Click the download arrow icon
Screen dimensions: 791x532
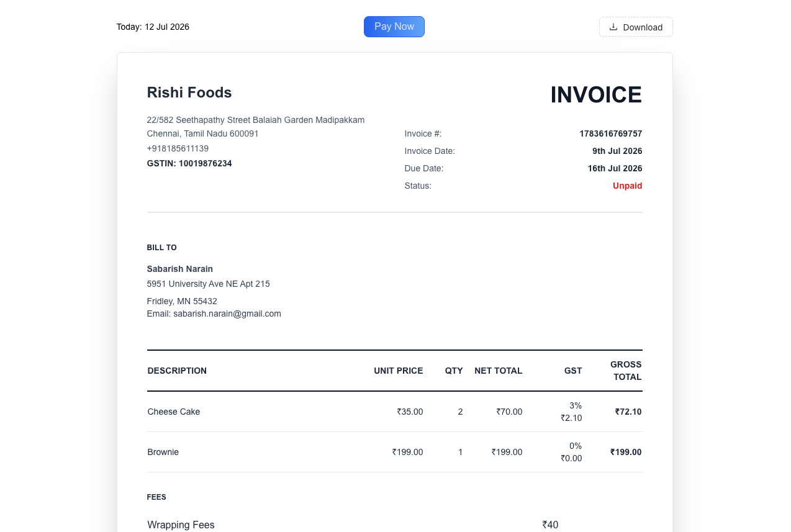click(613, 27)
